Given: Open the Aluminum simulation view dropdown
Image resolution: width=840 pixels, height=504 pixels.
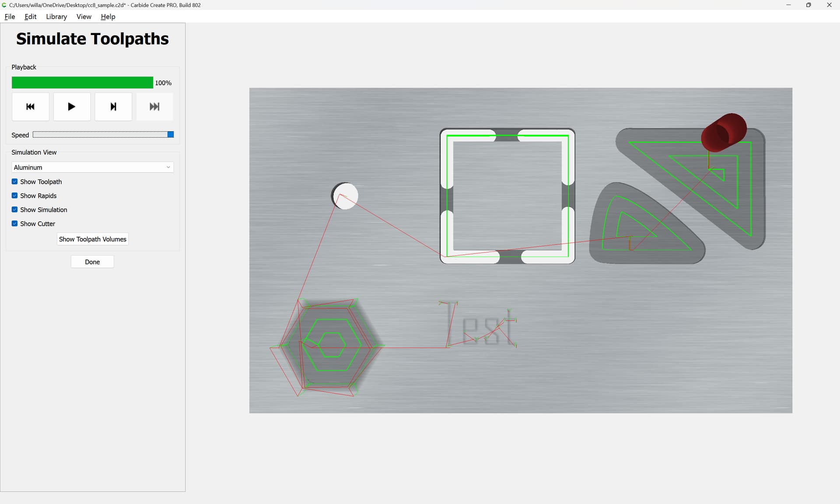Looking at the screenshot, I should (92, 167).
